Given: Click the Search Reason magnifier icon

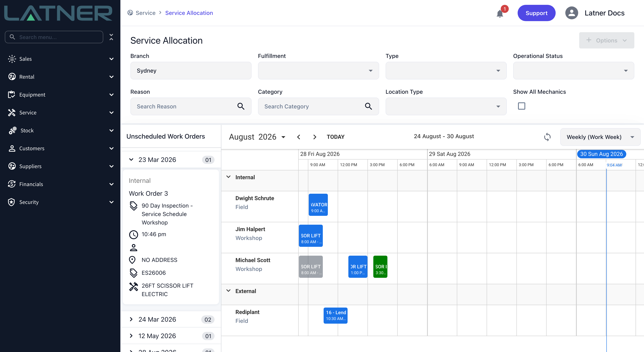Looking at the screenshot, I should click(241, 106).
